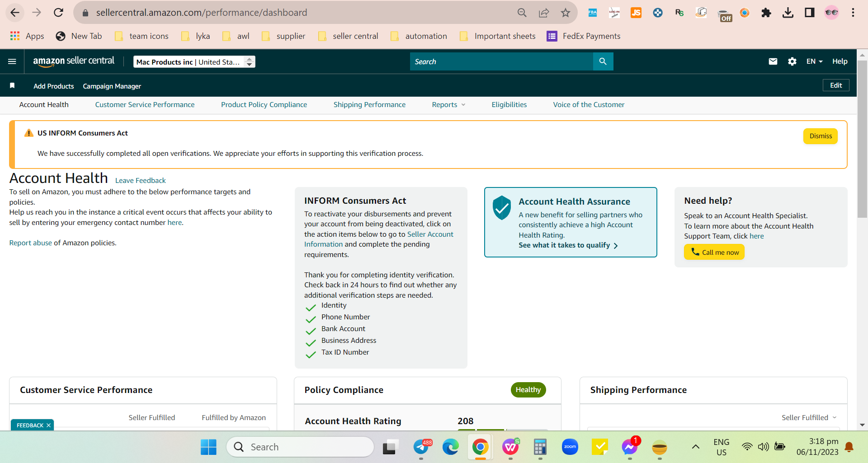
Task: Click See what it takes to qualify
Action: pos(568,245)
